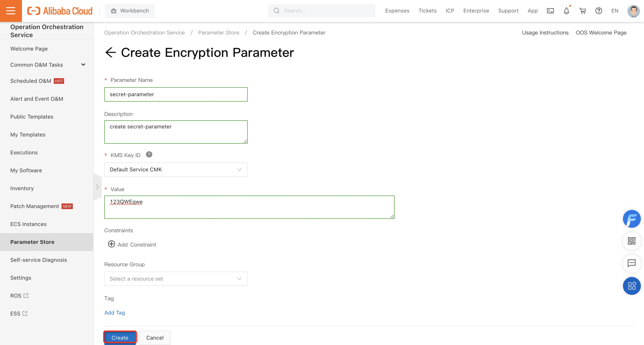Click inside the Parameter Name field

pos(176,94)
